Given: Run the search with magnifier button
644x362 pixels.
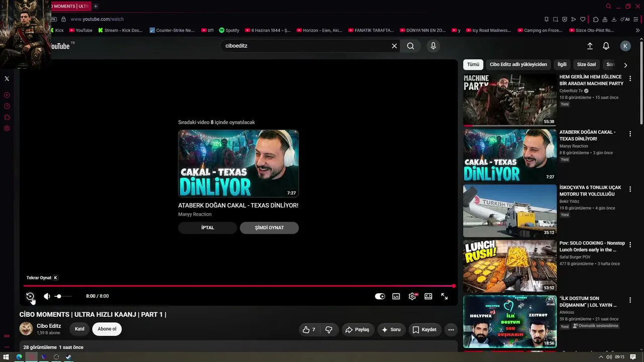Looking at the screenshot, I should (x=411, y=46).
